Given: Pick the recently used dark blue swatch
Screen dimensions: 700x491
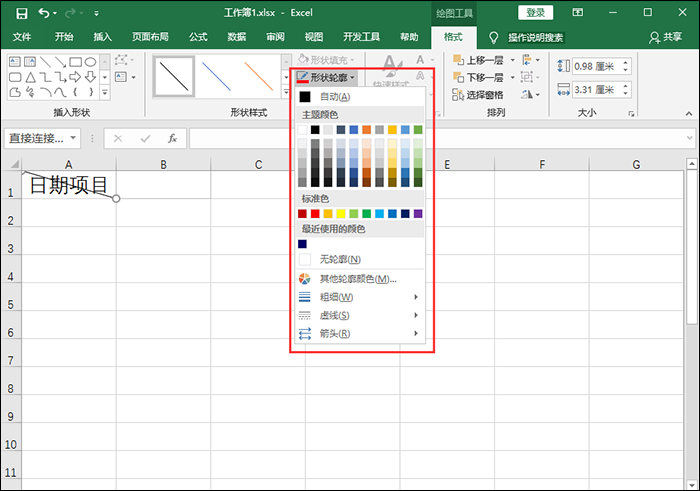Looking at the screenshot, I should pyautogui.click(x=302, y=244).
